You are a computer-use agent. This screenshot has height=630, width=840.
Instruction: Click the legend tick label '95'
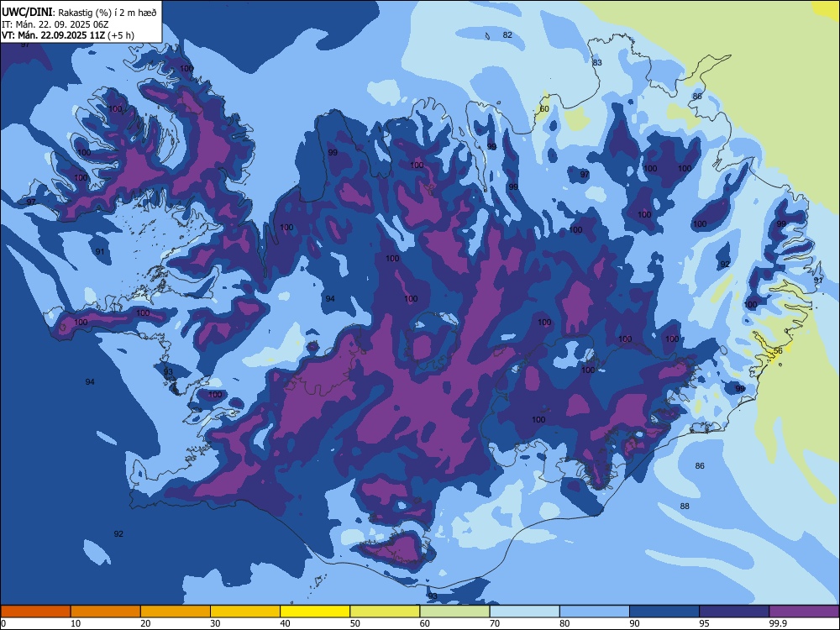(x=705, y=623)
